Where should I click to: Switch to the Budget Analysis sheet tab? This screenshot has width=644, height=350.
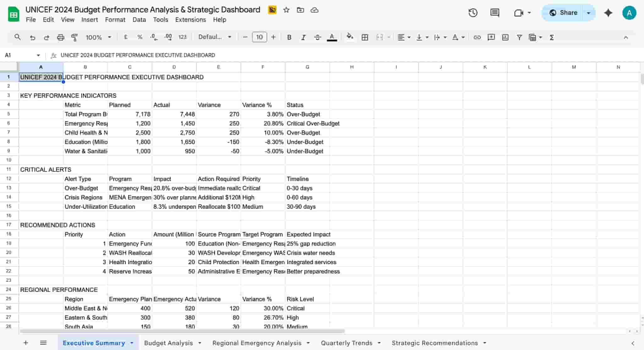[169, 343]
